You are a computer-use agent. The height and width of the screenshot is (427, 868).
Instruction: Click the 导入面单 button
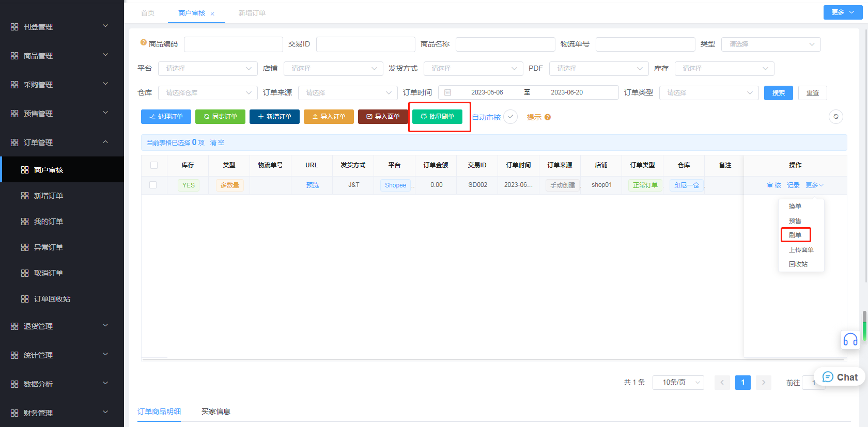point(383,117)
